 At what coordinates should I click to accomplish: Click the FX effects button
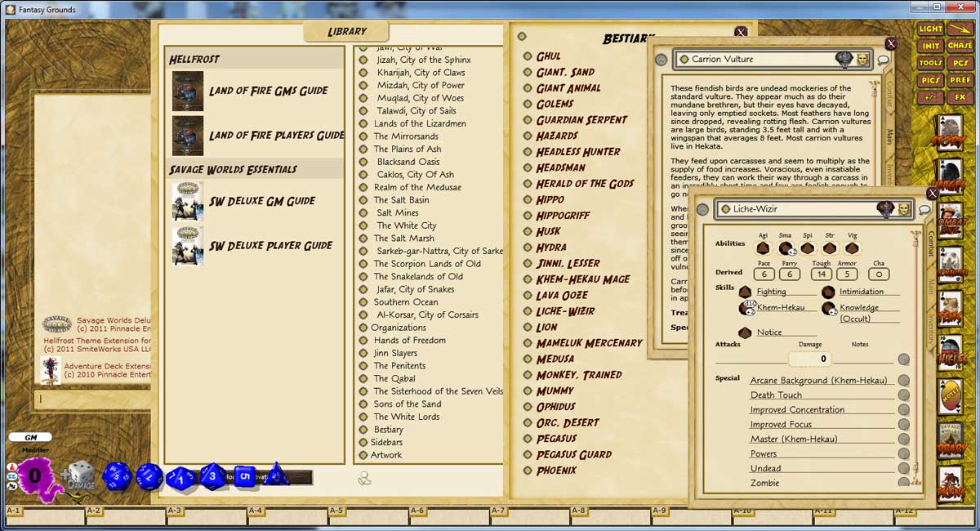pos(960,97)
